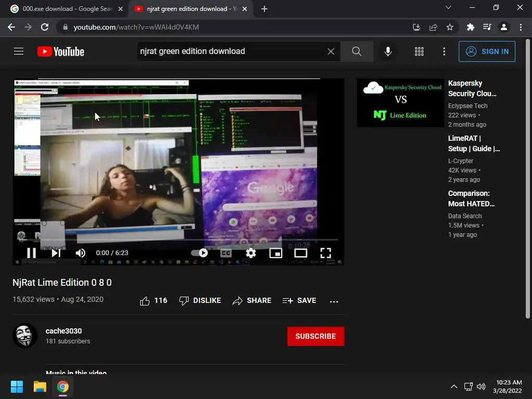Viewport: 532px width, 399px height.
Task: Go forward in browser history
Action: 28,27
